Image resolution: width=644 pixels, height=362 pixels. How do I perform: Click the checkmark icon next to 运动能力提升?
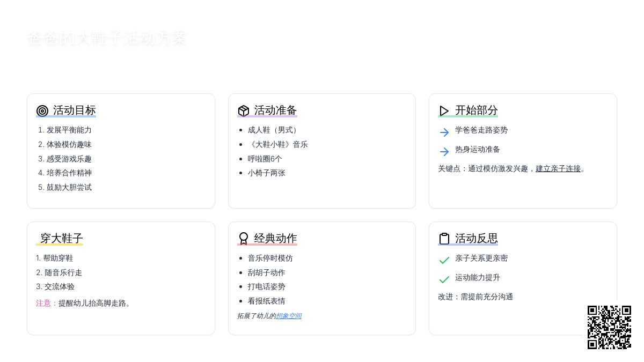click(444, 280)
